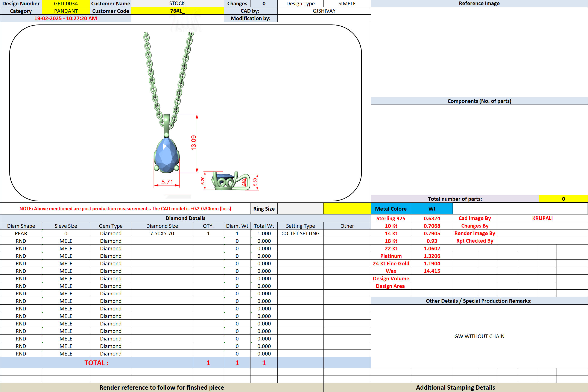Select the date stamp 19-02-2025 - 10:27:20 AM
This screenshot has width=588, height=392.
click(65, 18)
